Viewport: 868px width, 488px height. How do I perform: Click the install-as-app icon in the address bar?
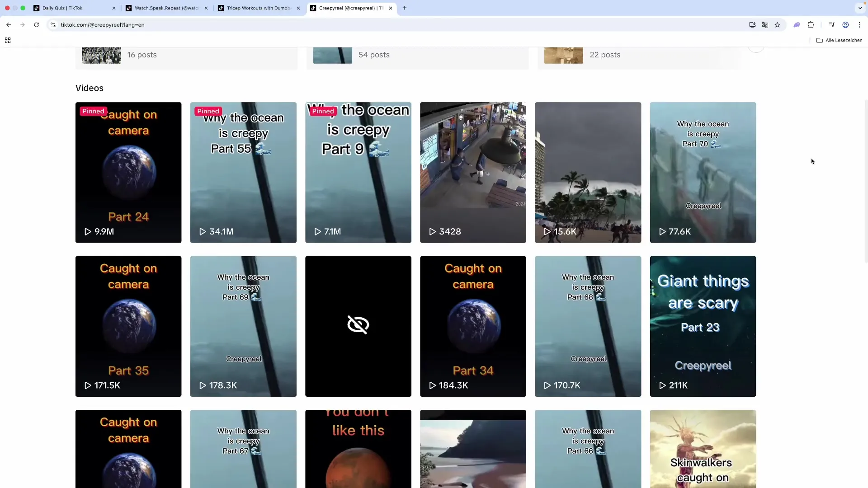(x=752, y=25)
